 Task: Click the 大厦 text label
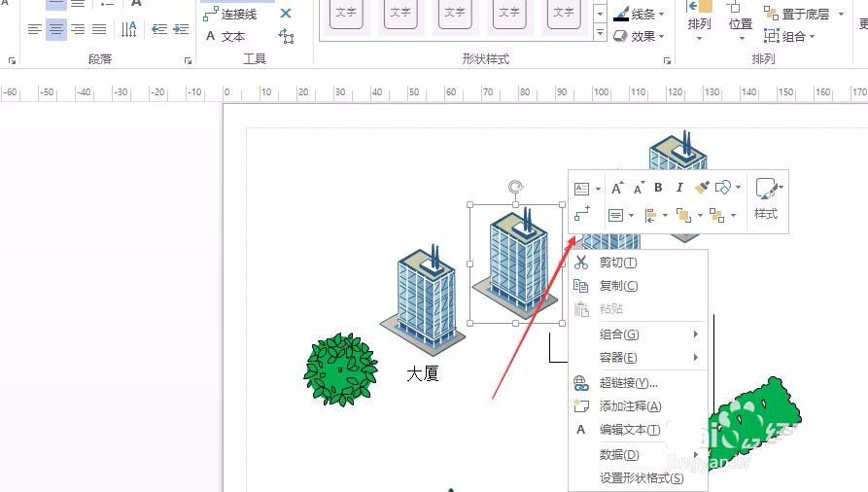pos(423,374)
